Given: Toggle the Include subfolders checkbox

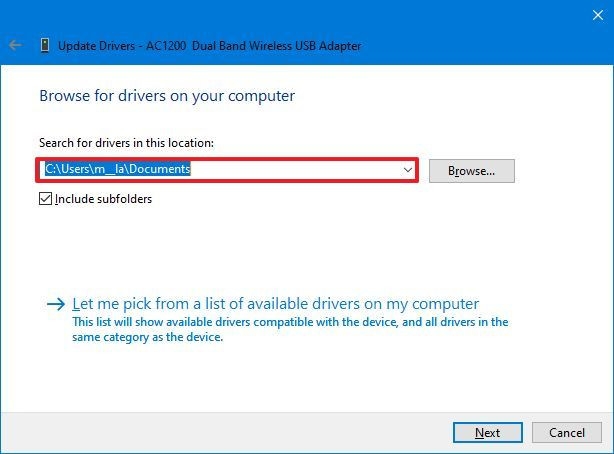Looking at the screenshot, I should [x=45, y=199].
